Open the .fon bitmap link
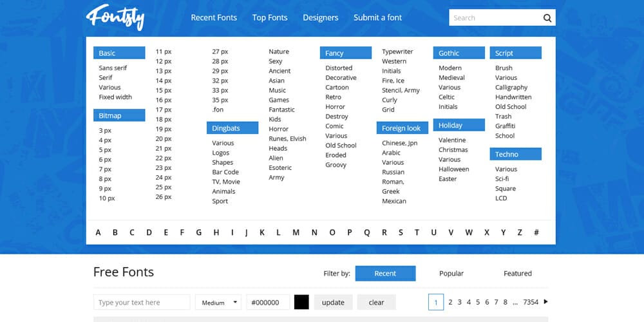644x322 pixels. tap(218, 109)
